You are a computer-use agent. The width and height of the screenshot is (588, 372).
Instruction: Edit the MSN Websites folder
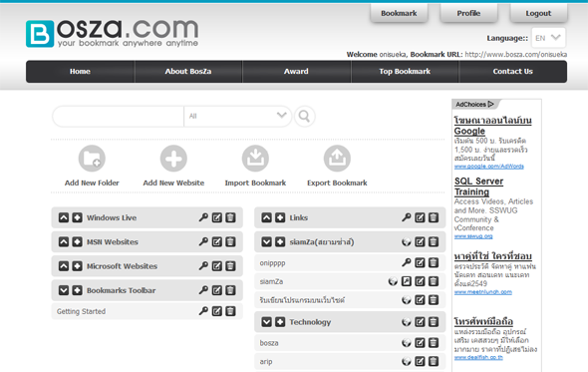(216, 241)
